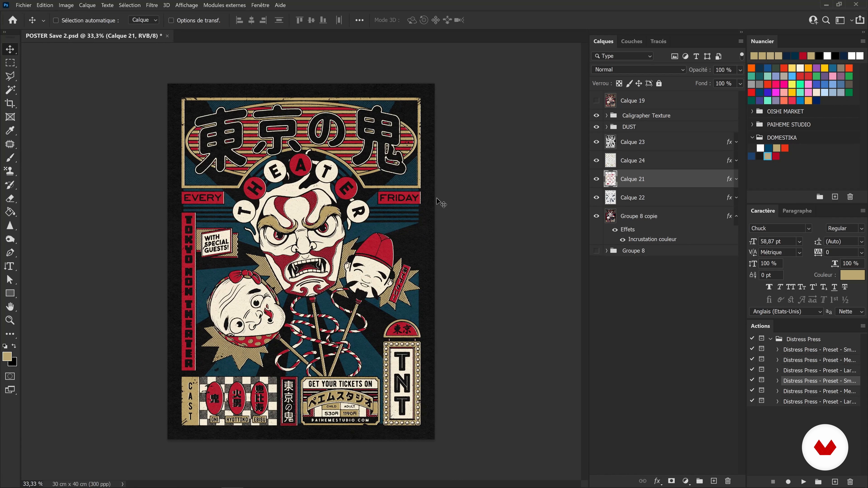Open the Filtre menu
This screenshot has height=488, width=868.
coord(152,5)
